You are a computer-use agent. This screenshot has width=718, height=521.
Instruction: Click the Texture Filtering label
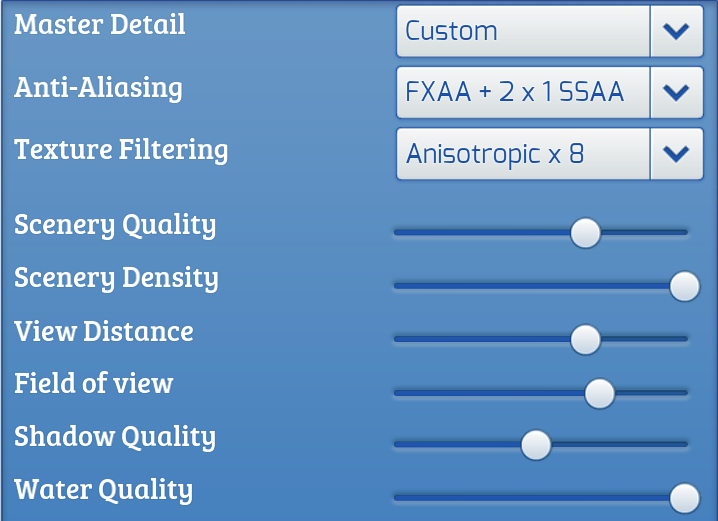click(121, 150)
